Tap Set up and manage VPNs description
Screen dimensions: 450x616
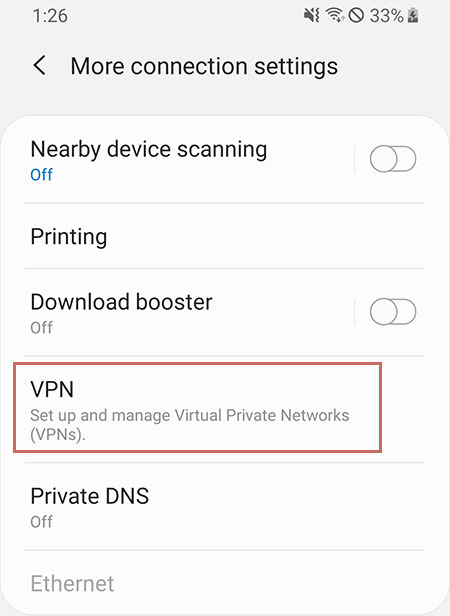click(190, 425)
